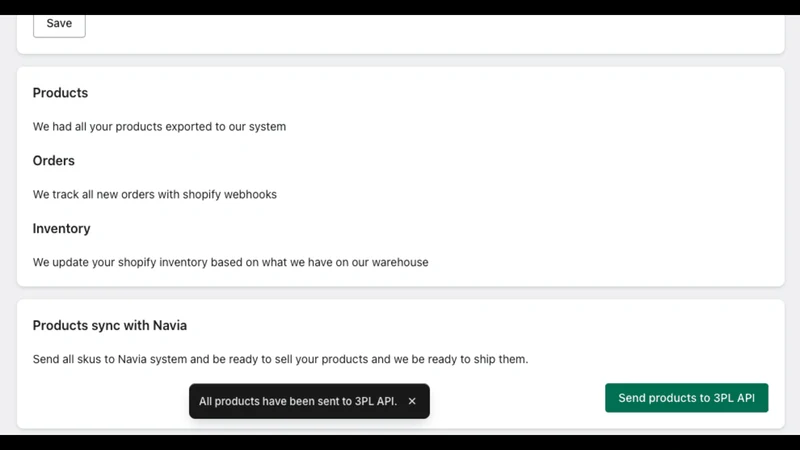Viewport: 800px width, 450px height.
Task: Dismiss the toast notification with X
Action: pyautogui.click(x=412, y=402)
